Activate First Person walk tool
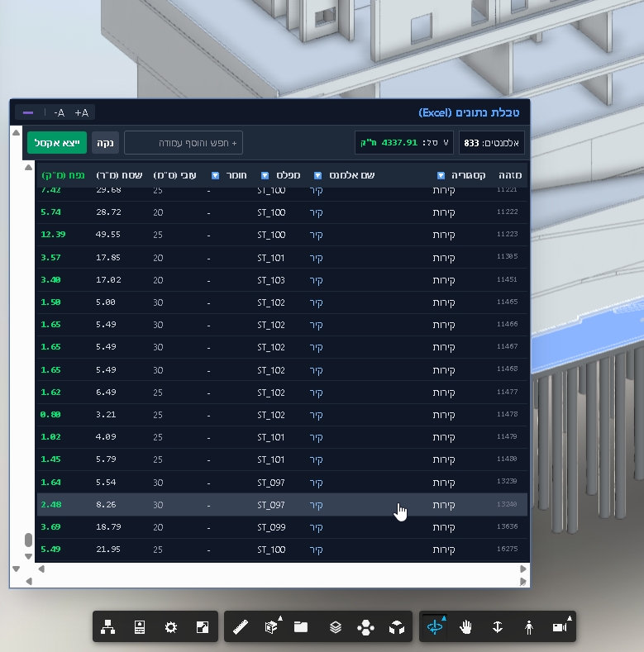Screen dimensions: 644x652 (529, 627)
